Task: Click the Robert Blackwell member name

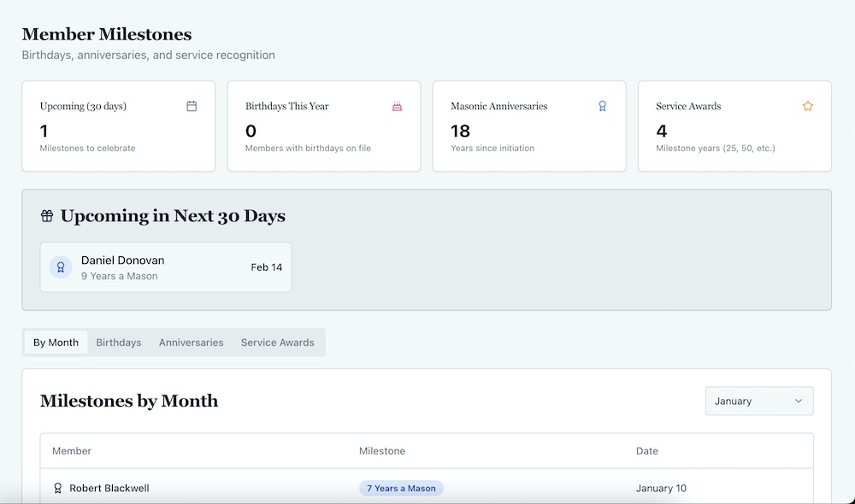Action: coord(109,489)
